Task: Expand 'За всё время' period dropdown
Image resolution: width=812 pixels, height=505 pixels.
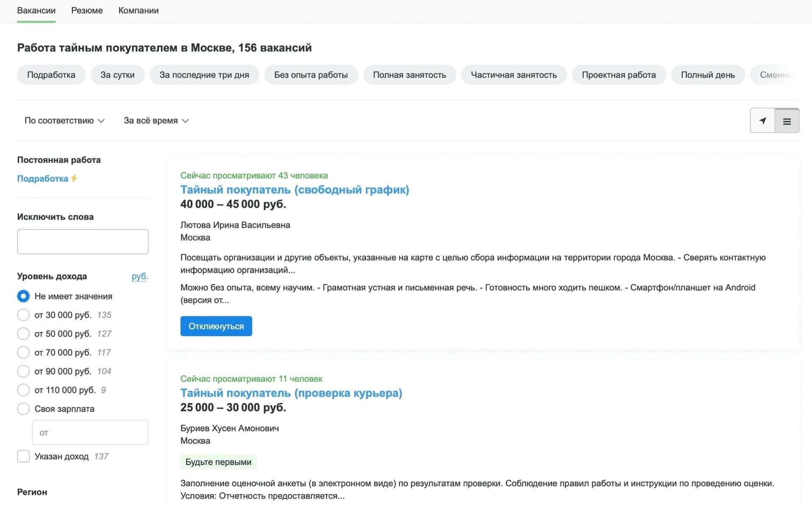Action: [x=156, y=121]
